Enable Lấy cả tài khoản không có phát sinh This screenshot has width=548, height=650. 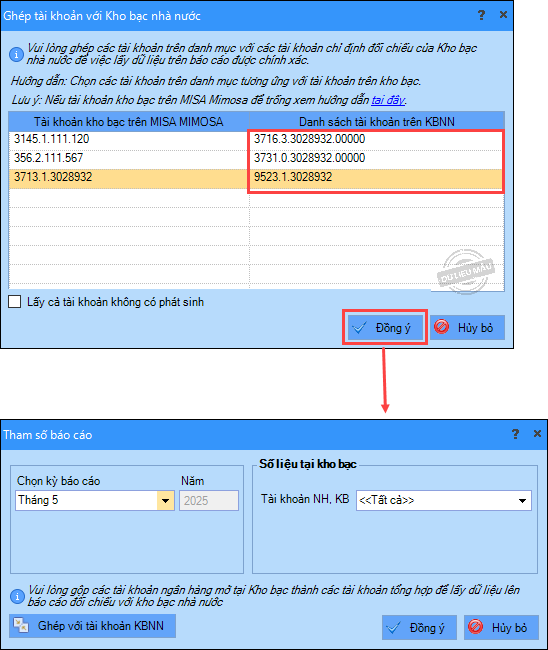[15, 302]
